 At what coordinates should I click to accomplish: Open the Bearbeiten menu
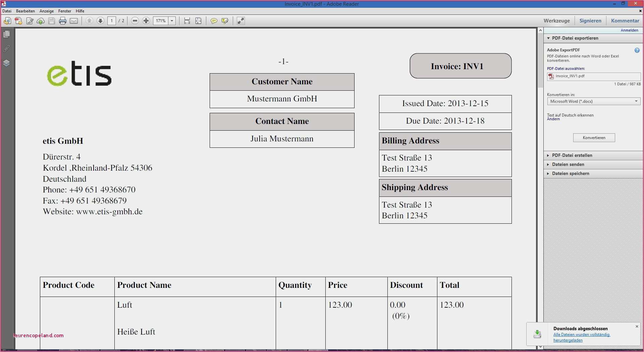click(25, 11)
